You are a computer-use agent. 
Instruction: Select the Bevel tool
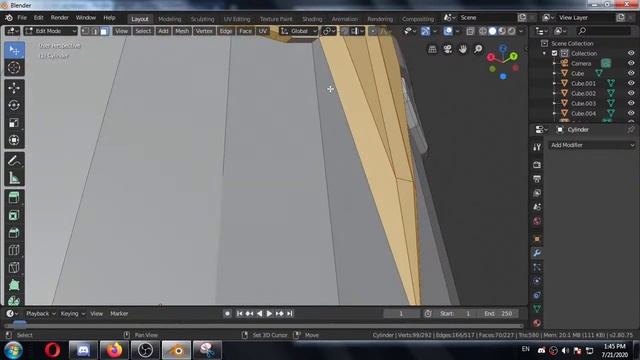click(x=14, y=233)
